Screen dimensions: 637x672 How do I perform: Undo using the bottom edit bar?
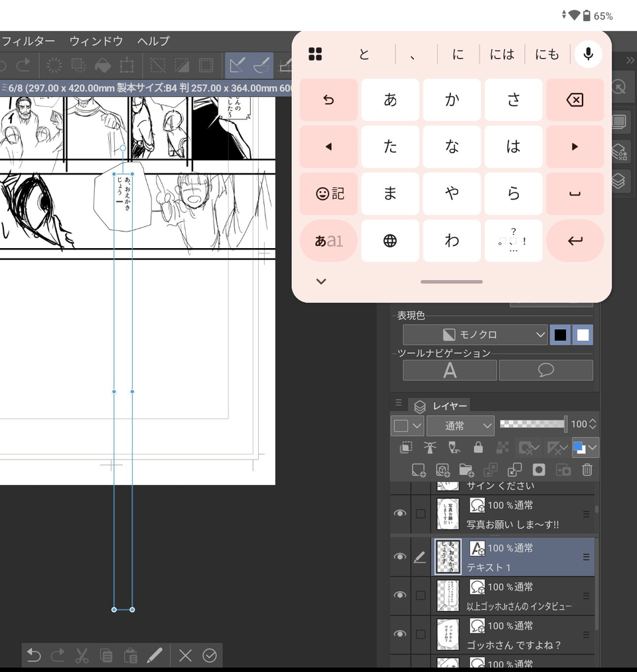click(x=33, y=655)
